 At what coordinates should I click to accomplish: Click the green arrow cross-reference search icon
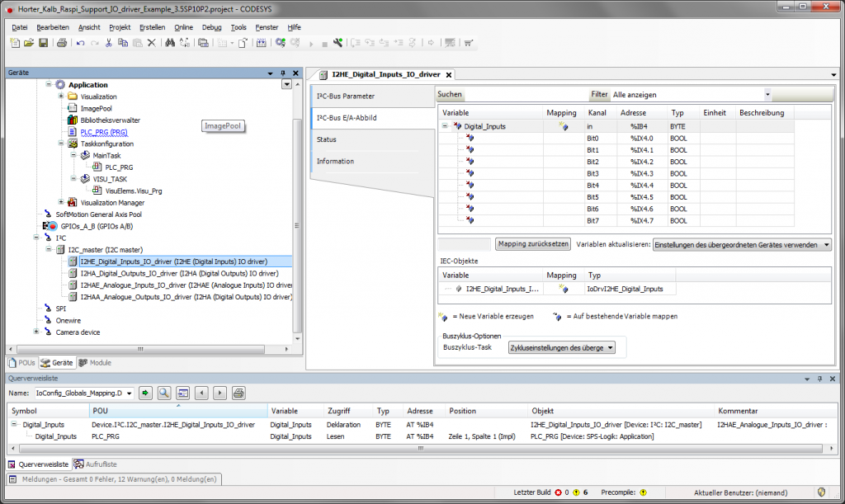146,393
